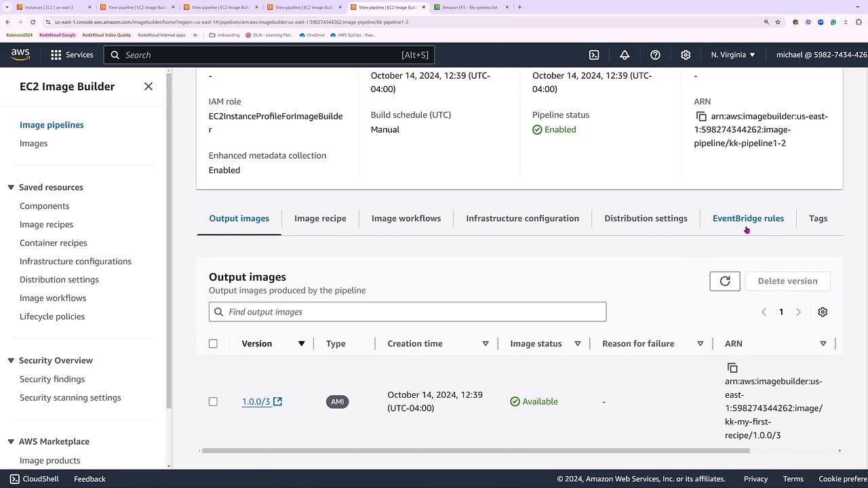This screenshot has height=488, width=868.
Task: Open the AWS console home logo
Action: [x=20, y=55]
